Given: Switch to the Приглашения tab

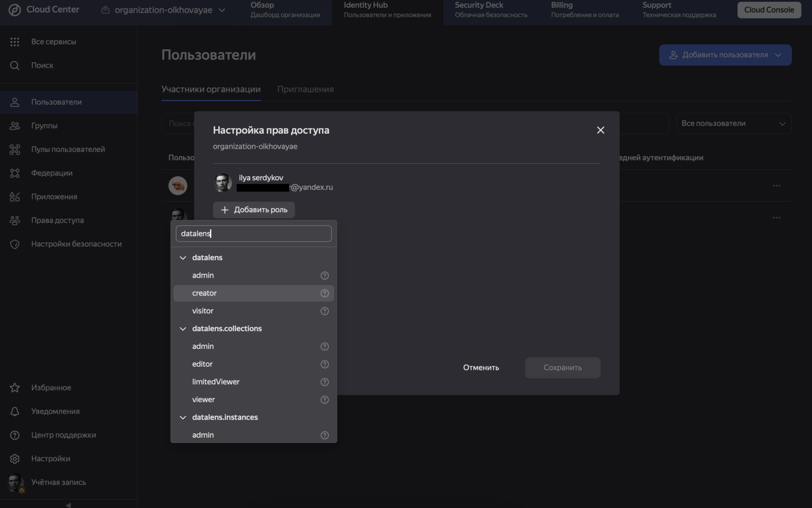Looking at the screenshot, I should click(305, 90).
